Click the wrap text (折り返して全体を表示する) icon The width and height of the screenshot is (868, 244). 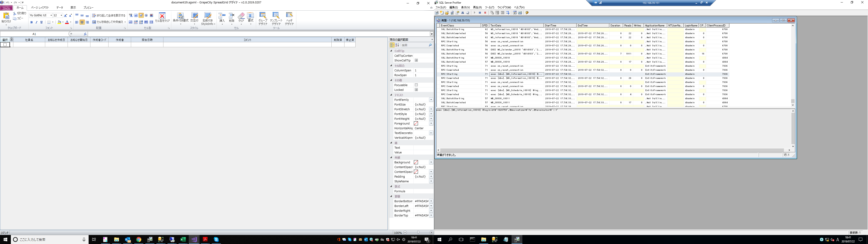click(x=94, y=16)
